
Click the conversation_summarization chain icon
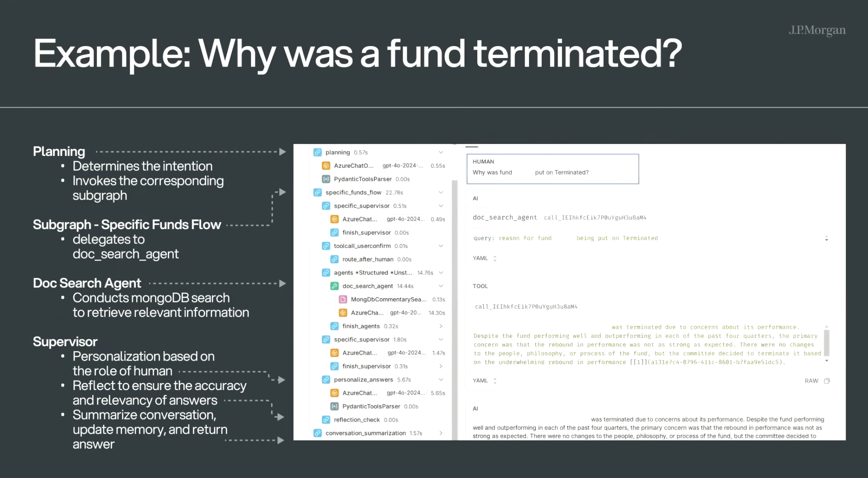[x=318, y=433]
